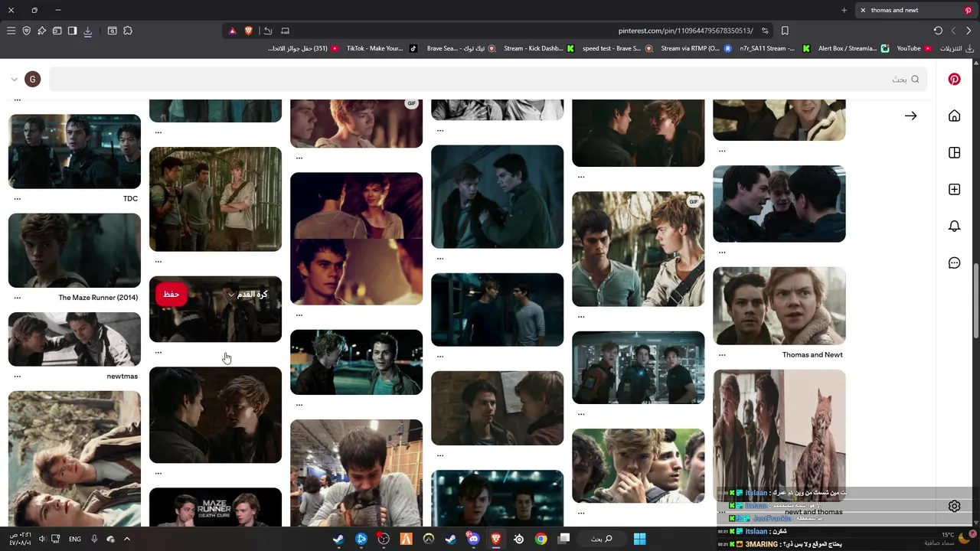Screen dimensions: 980x551
Task: Open the Windows Start button
Action: tap(639, 539)
